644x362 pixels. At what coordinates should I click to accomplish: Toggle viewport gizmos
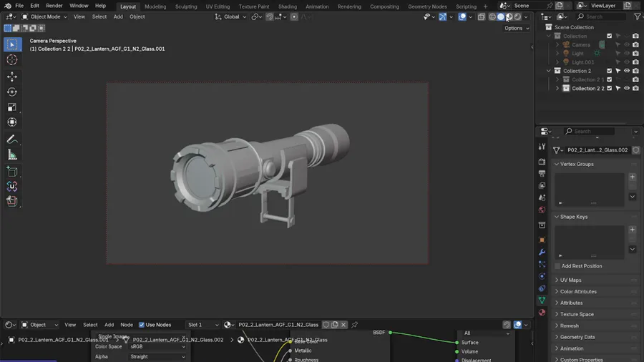442,17
